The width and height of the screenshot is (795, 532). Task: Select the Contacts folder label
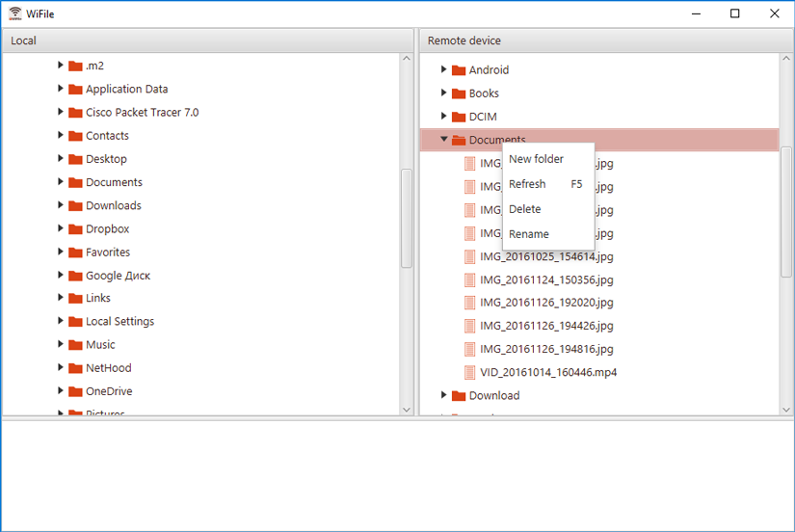(107, 136)
